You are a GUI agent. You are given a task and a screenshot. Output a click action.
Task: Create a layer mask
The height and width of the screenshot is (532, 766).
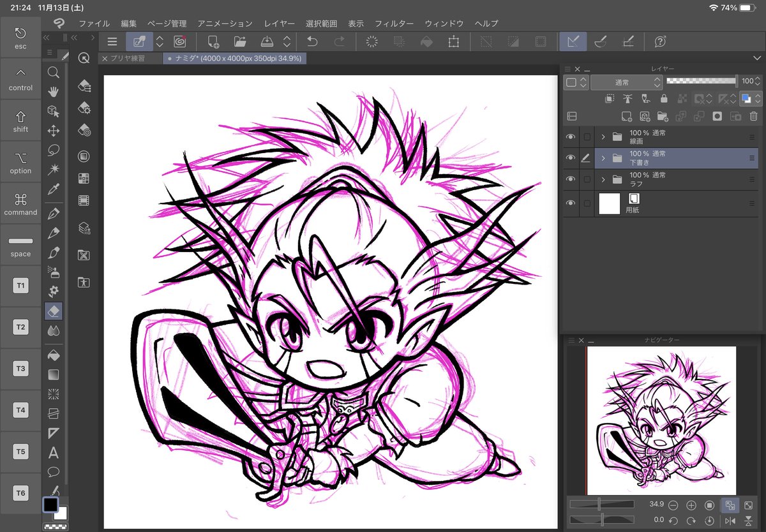pos(717,116)
